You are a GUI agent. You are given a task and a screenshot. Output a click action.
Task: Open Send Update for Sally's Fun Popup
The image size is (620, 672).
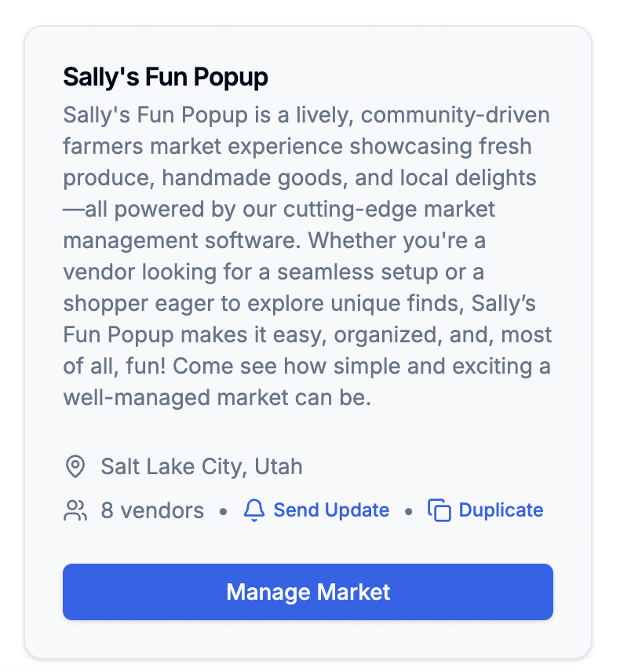click(x=330, y=510)
